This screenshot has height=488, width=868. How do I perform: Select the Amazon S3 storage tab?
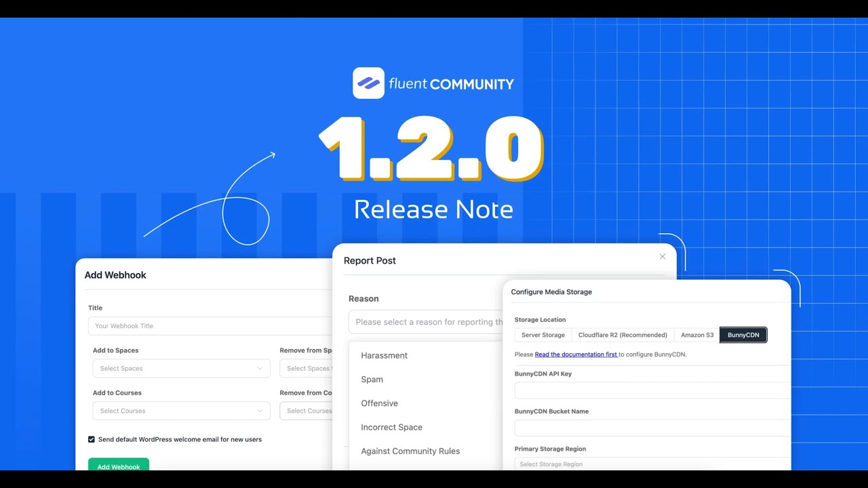(697, 335)
